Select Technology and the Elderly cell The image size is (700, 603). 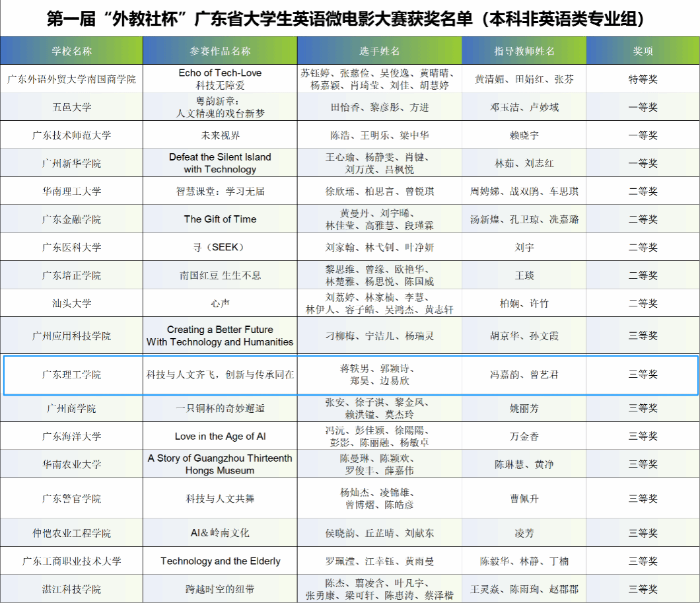tap(220, 561)
